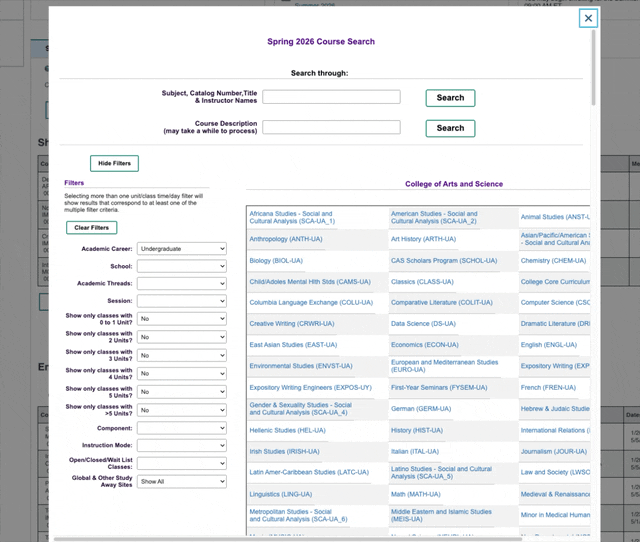Viewport: 640px width, 542px height.
Task: Open the Component dropdown
Action: click(x=182, y=428)
